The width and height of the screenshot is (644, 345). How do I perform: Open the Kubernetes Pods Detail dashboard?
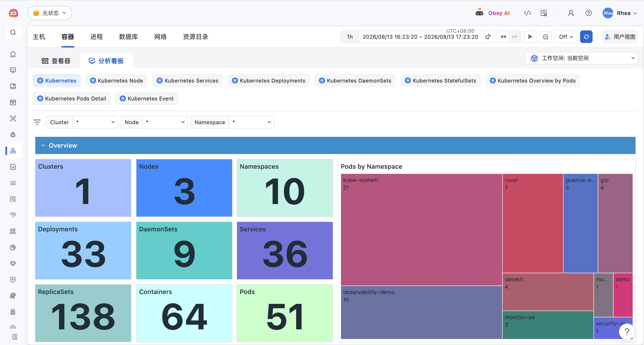(x=72, y=98)
